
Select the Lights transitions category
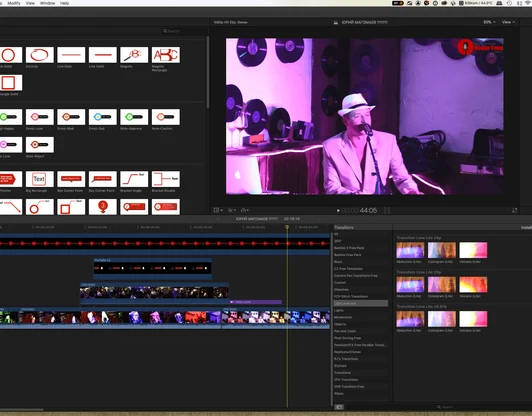339,310
